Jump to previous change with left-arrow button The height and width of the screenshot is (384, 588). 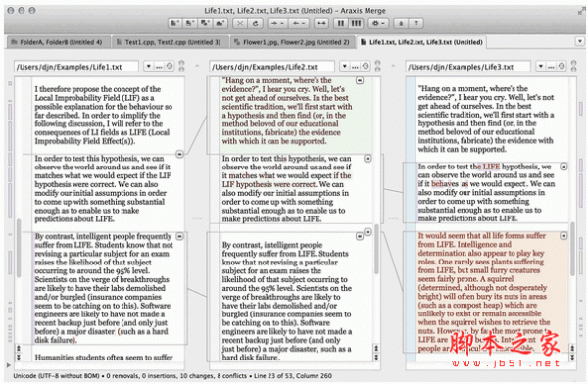point(299,24)
